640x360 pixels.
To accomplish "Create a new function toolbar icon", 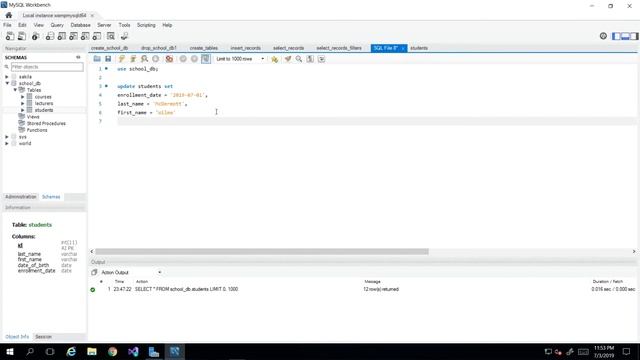I will [x=97, y=36].
